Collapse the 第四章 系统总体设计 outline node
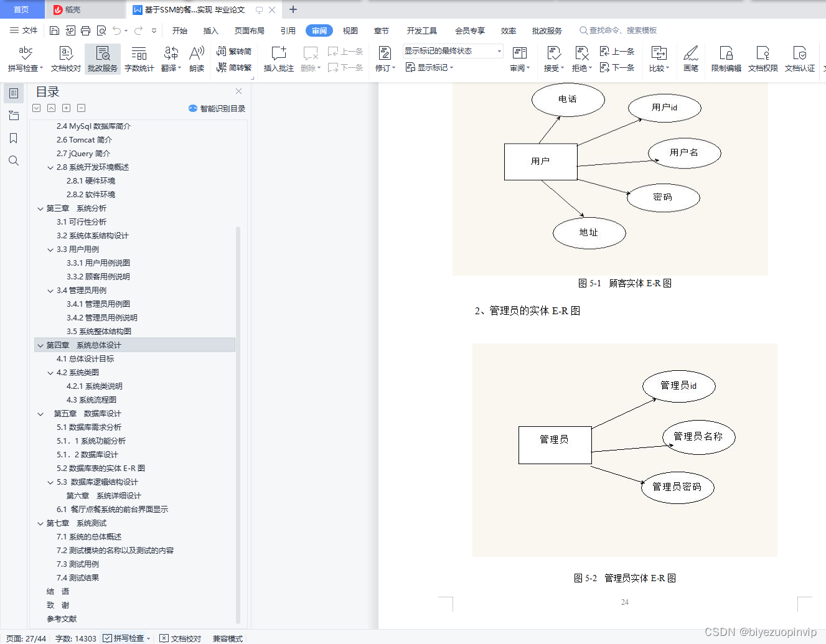This screenshot has height=644, width=826. 40,345
